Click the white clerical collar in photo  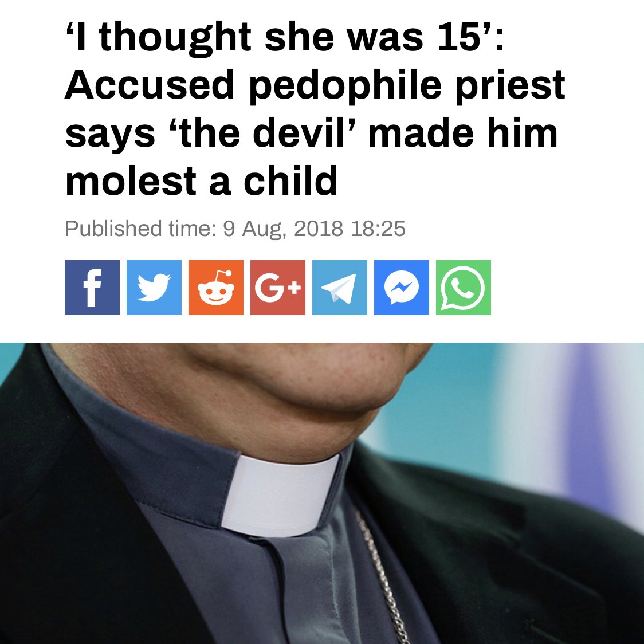tap(281, 496)
